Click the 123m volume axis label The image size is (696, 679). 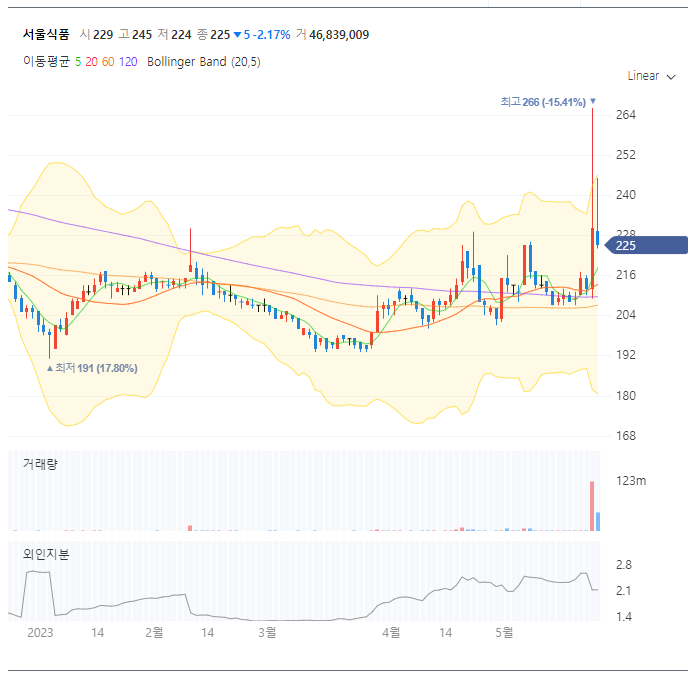tap(631, 481)
